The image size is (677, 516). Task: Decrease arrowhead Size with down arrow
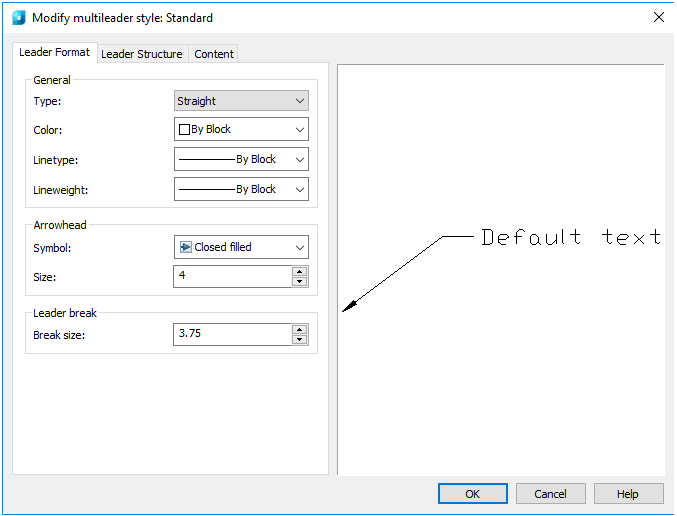tap(299, 282)
